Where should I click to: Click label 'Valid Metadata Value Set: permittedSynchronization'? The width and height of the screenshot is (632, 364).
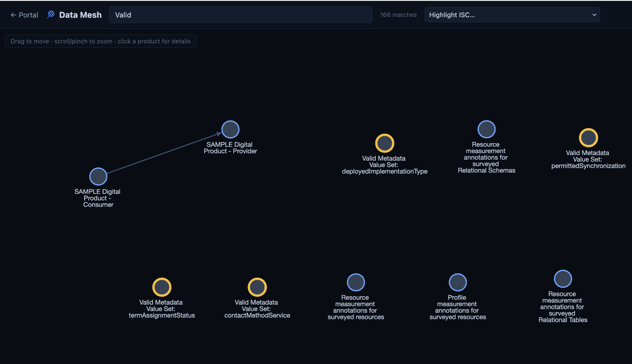[x=588, y=159]
